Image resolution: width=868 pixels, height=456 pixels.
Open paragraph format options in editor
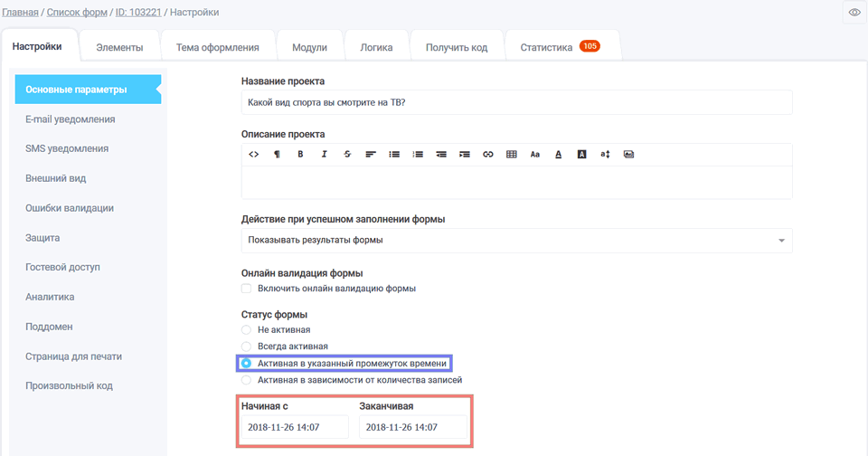pos(277,155)
